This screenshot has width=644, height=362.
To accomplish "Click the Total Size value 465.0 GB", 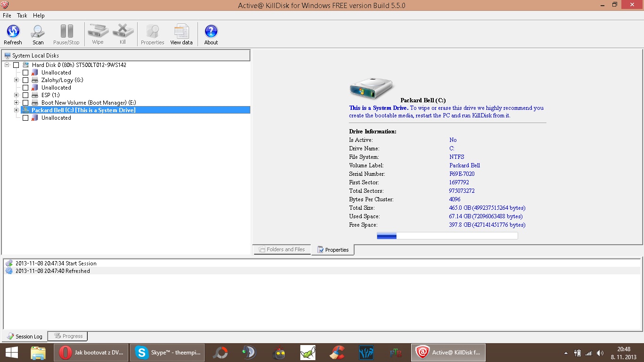I will click(487, 208).
